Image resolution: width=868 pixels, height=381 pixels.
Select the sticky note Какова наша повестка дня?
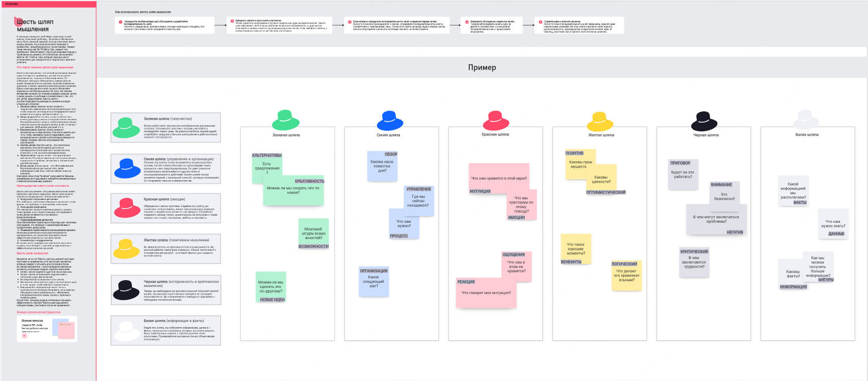(382, 166)
